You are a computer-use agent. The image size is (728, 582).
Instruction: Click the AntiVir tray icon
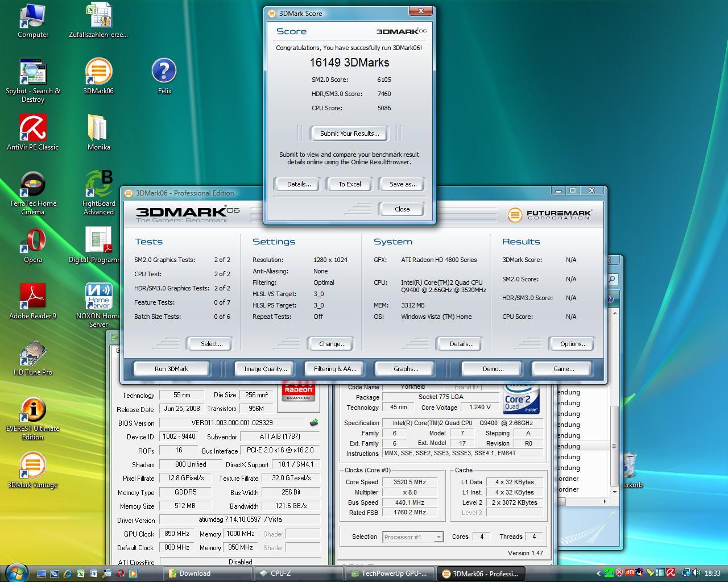click(x=671, y=573)
